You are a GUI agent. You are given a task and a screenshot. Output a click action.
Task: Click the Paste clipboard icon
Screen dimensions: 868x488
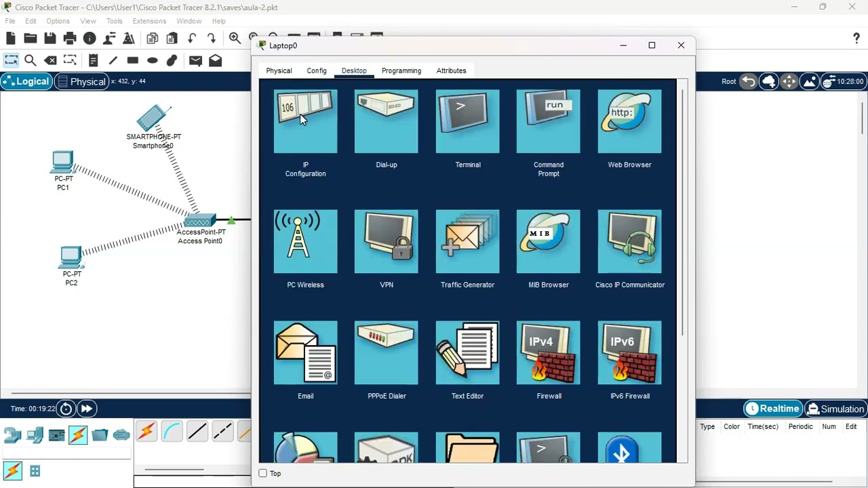point(172,39)
